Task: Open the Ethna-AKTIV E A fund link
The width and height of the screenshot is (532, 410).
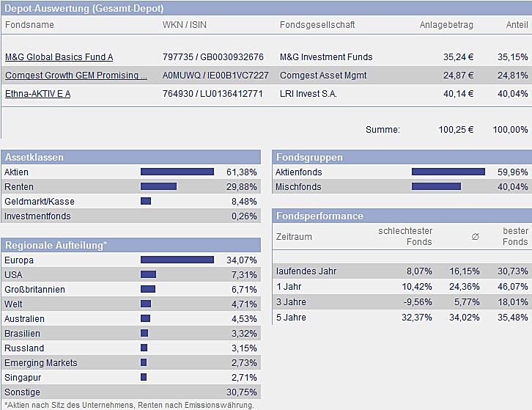Action: point(37,94)
